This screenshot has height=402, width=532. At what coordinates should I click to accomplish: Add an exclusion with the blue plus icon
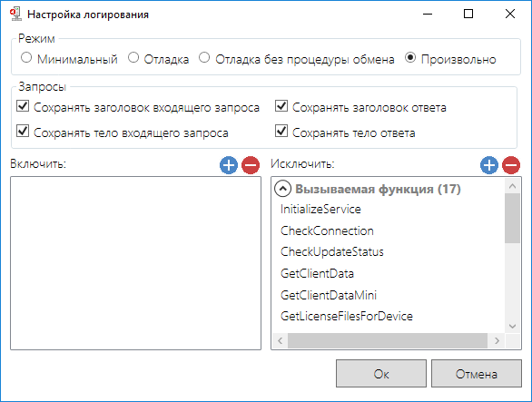(x=489, y=165)
